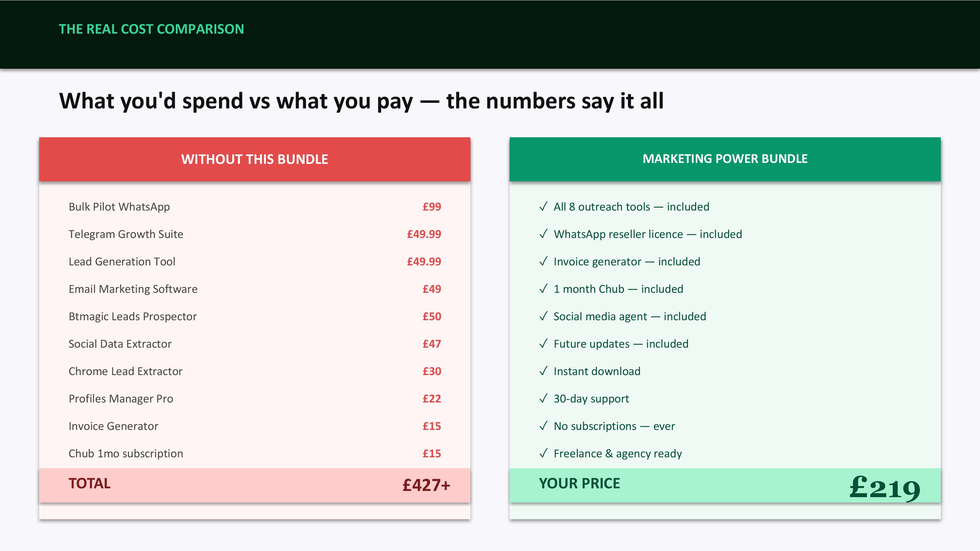Click the checkmark next to WhatsApp reseller licence
Screen dimensions: 980x551
pyautogui.click(x=543, y=234)
